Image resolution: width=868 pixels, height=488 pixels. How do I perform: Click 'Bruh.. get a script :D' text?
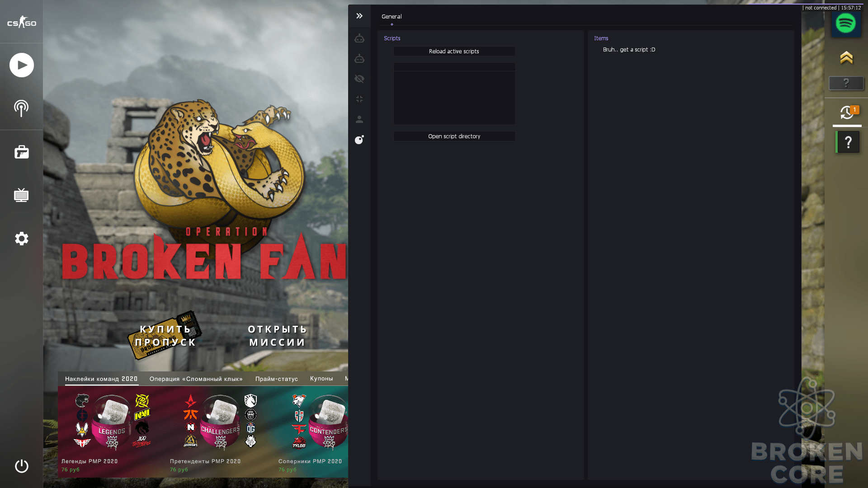(x=629, y=50)
